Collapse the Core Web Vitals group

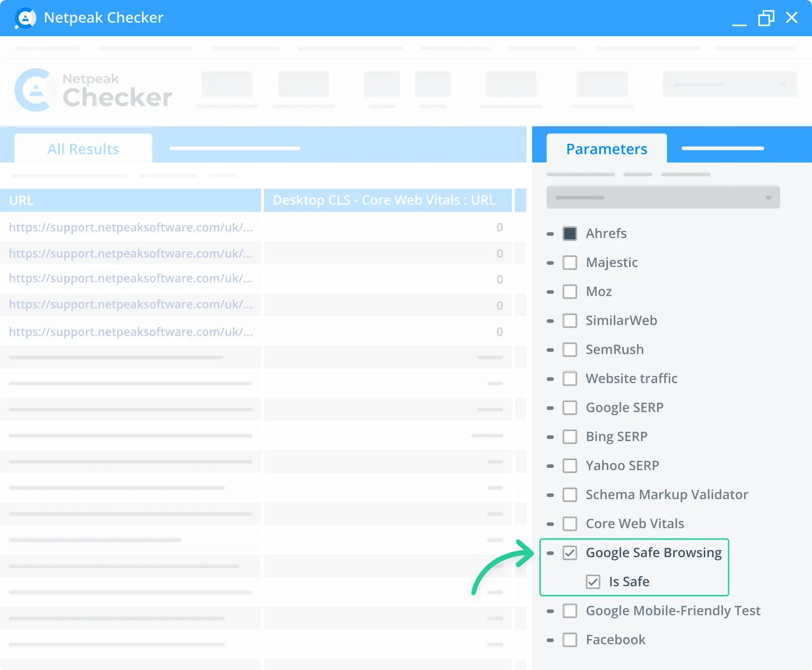tap(550, 524)
